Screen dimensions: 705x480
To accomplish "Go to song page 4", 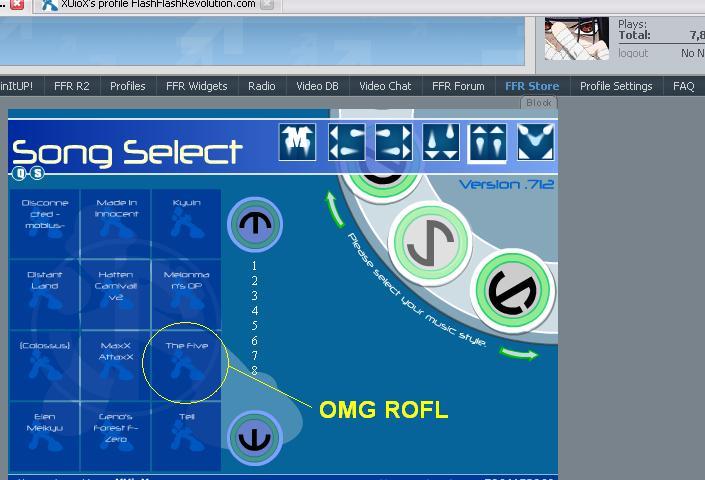I will coord(255,311).
